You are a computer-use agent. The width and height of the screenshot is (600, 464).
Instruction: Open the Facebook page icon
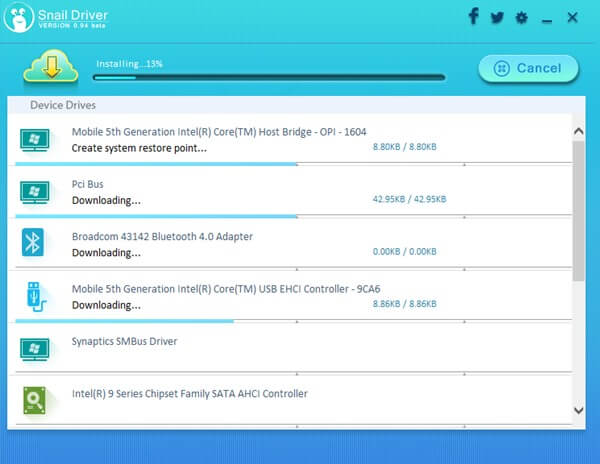[x=473, y=17]
